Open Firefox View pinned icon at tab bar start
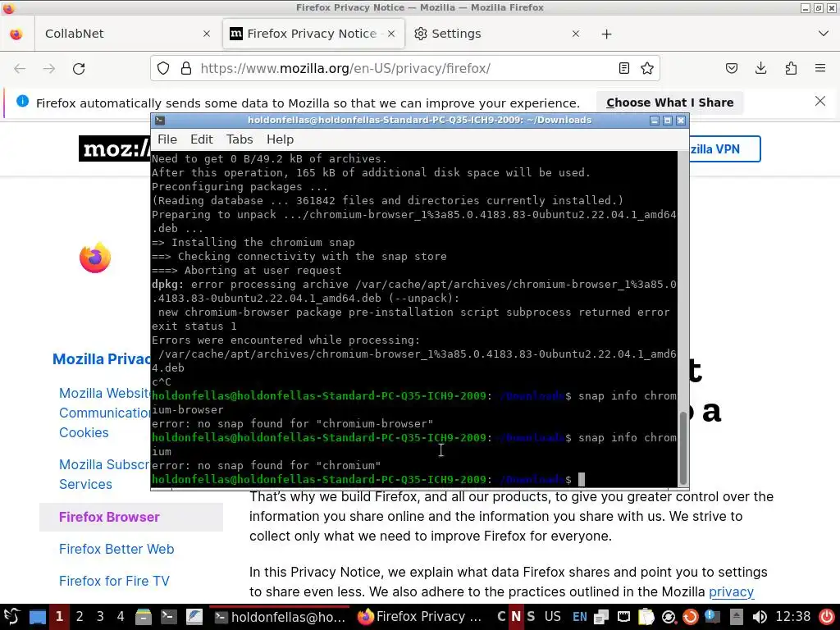This screenshot has width=840, height=630. [16, 34]
